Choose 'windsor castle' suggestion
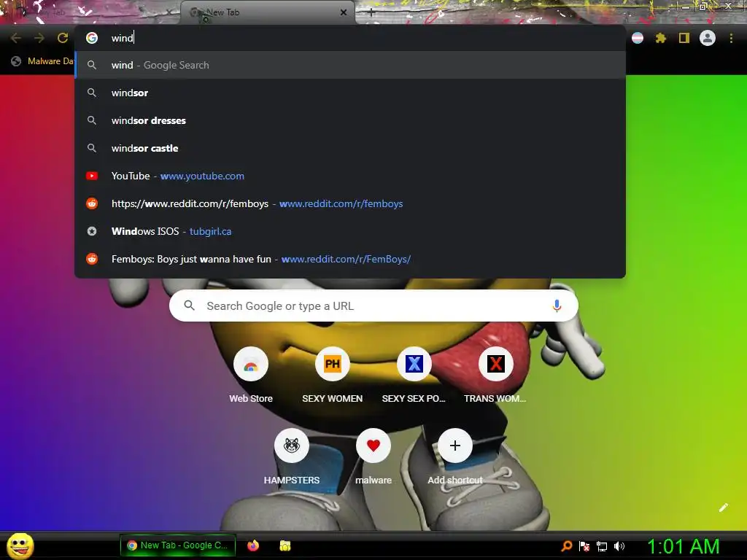 point(350,148)
